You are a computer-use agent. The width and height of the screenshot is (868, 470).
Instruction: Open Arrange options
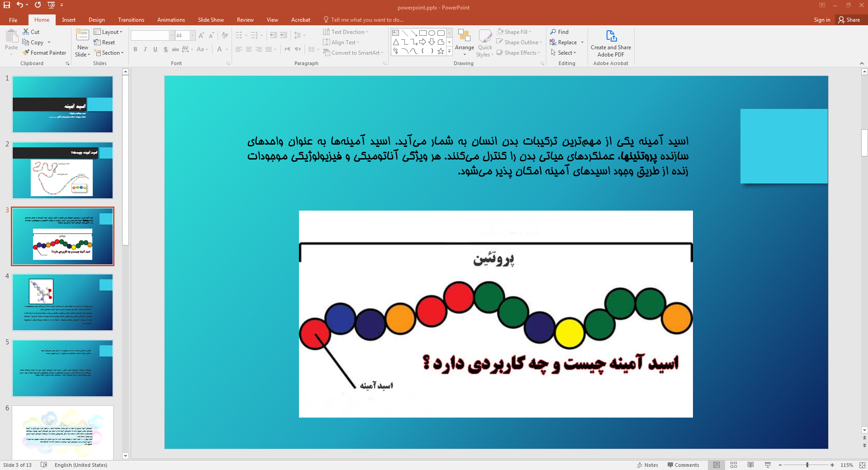click(x=465, y=43)
